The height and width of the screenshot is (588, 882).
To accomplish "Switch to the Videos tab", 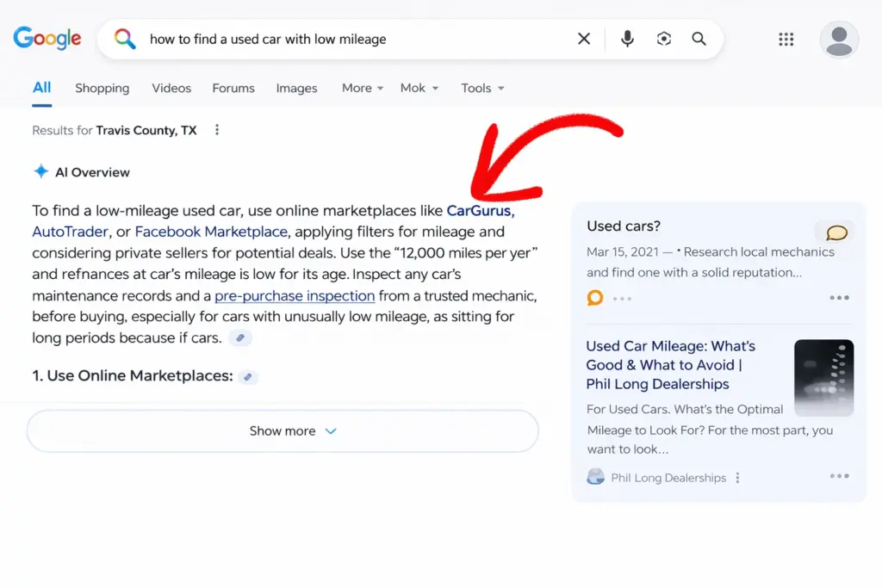I will coord(171,88).
